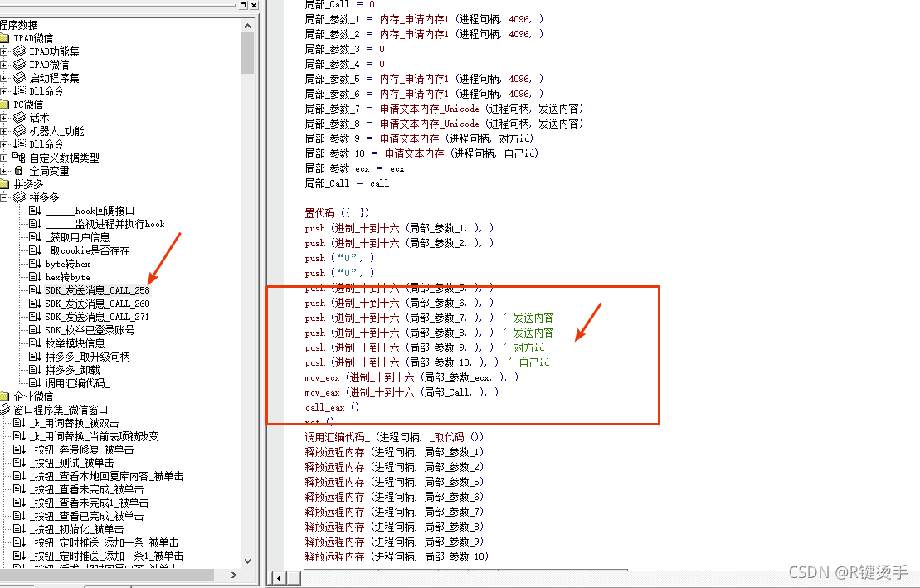Click the 局部_Call = call line
The width and height of the screenshot is (920, 588).
click(x=347, y=183)
